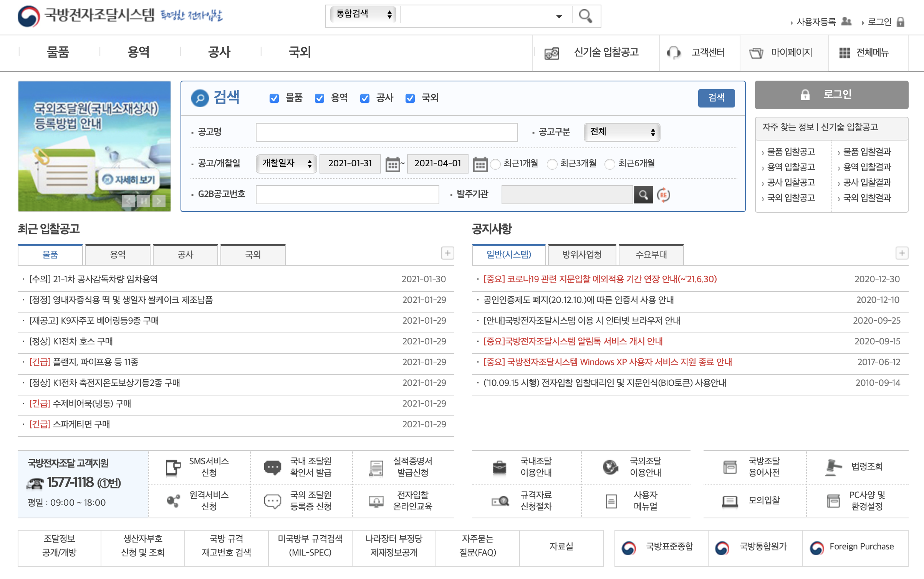The height and width of the screenshot is (579, 924).
Task: Open bid K9자주포 베어링등9종 구매
Action: coord(94,321)
